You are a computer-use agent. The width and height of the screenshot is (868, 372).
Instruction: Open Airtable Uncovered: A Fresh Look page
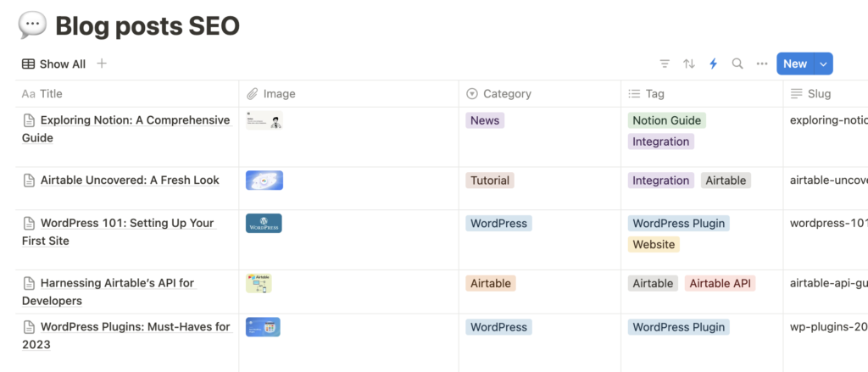(130, 180)
